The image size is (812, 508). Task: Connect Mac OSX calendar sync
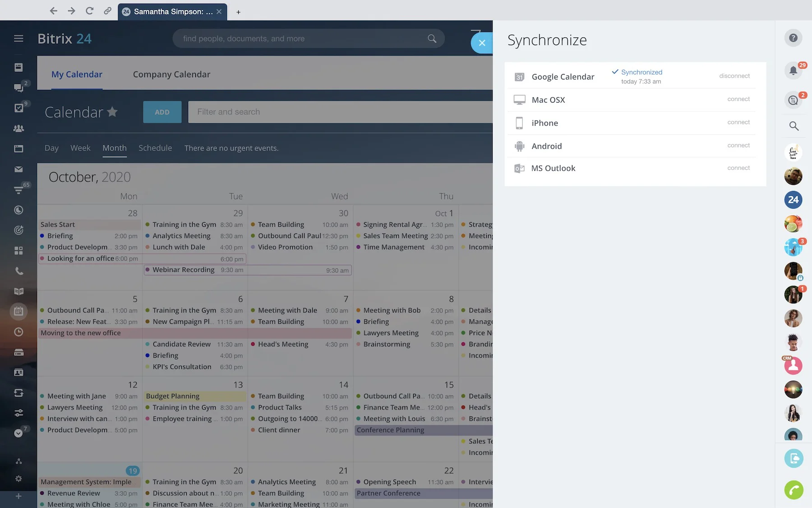738,99
